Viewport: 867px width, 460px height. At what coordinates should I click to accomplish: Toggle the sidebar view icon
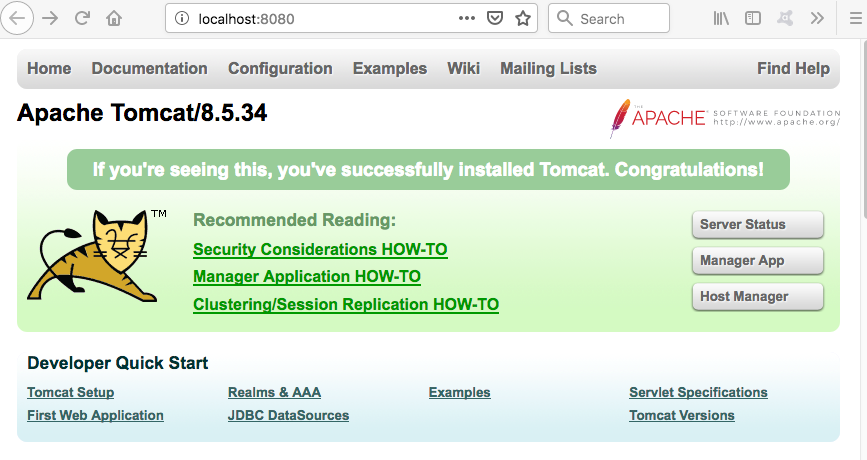pos(753,18)
